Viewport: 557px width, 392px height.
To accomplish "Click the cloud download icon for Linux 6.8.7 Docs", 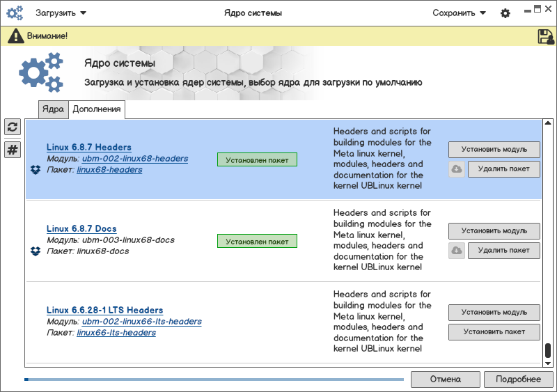I will [x=457, y=251].
